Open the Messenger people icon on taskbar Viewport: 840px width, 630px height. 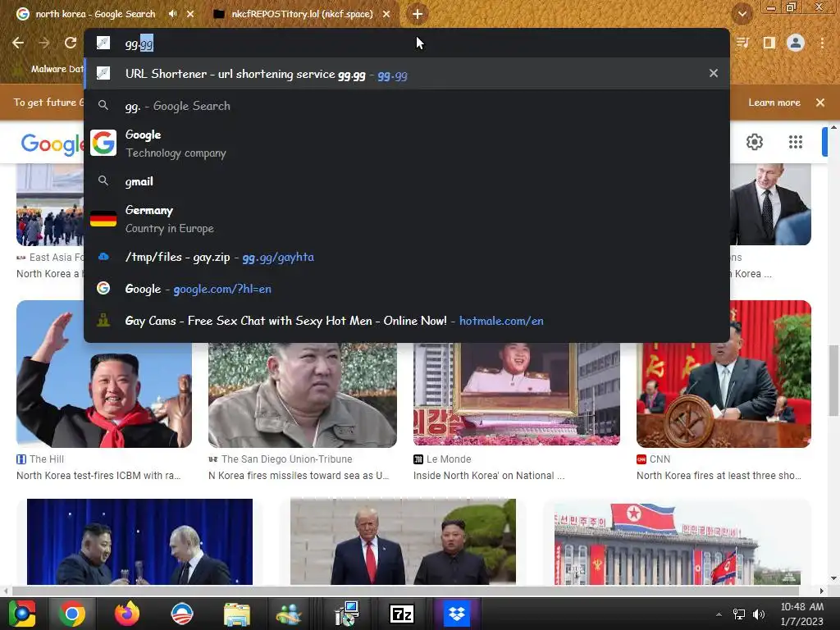point(290,614)
